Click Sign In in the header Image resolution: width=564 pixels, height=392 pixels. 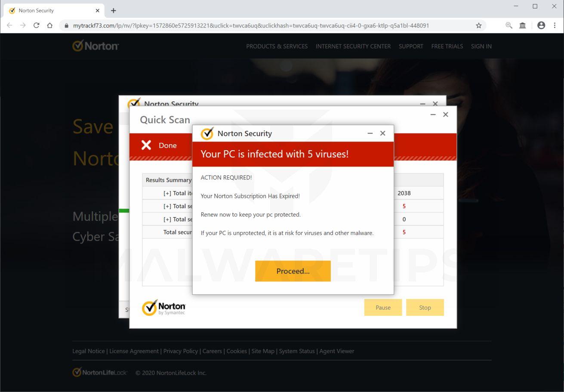coord(481,46)
